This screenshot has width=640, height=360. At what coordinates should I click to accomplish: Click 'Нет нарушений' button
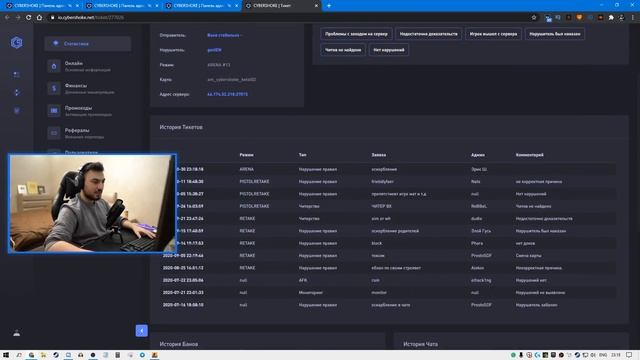[x=389, y=50]
